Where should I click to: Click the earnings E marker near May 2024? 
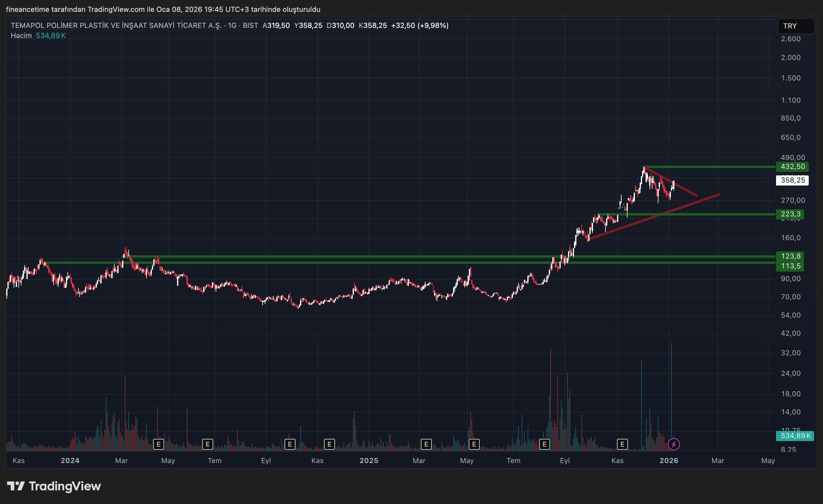(x=159, y=444)
